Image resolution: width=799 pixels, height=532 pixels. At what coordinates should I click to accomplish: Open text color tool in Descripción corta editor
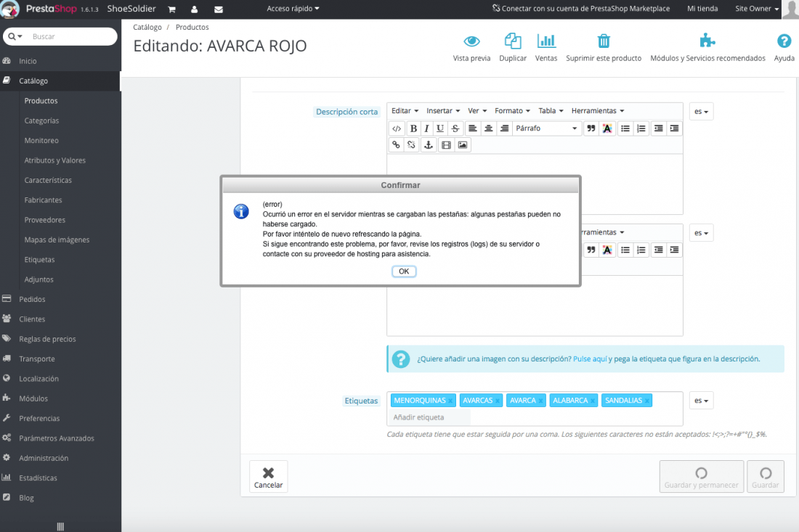pyautogui.click(x=607, y=128)
